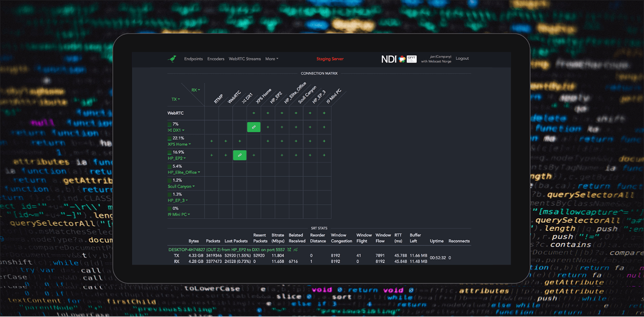Expand the More dropdown menu
The image size is (644, 317).
271,59
